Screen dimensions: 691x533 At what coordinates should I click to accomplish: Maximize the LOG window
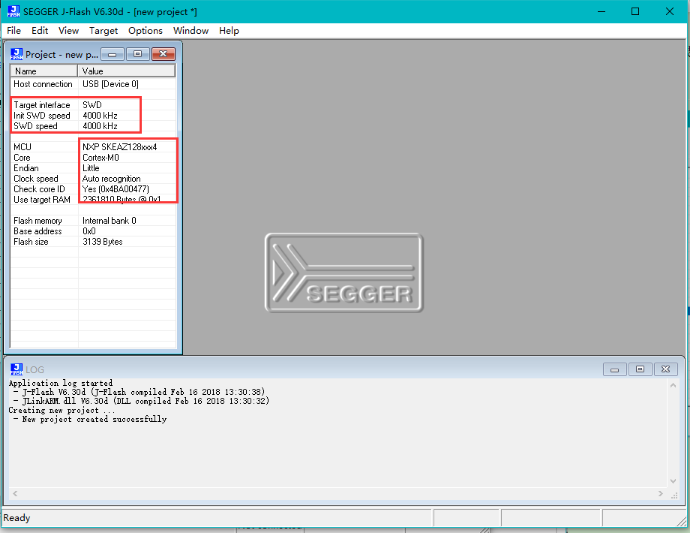pos(640,369)
